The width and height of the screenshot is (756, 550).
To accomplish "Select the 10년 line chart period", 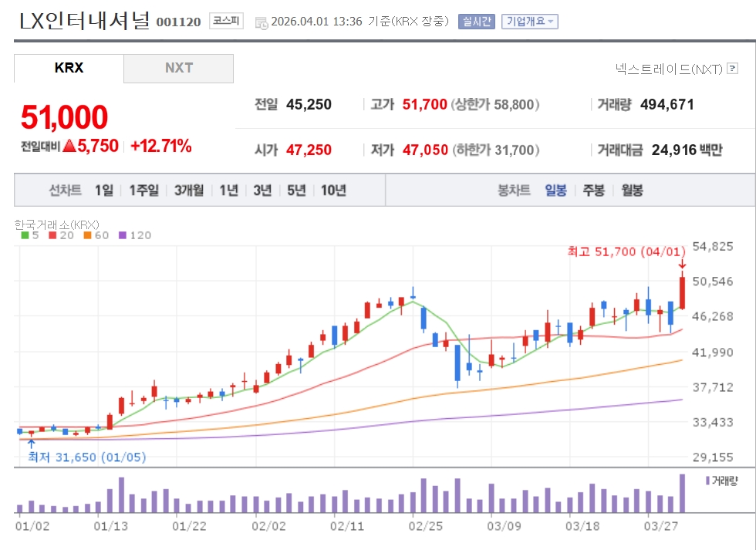I will pos(333,191).
